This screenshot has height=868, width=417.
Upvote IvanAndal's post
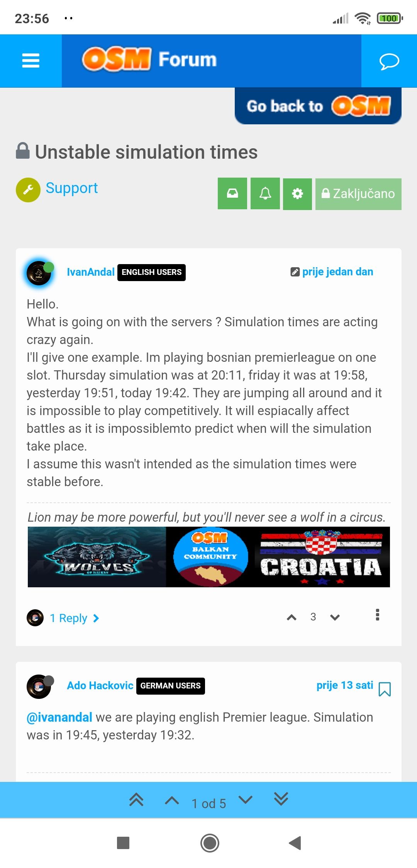click(x=292, y=617)
